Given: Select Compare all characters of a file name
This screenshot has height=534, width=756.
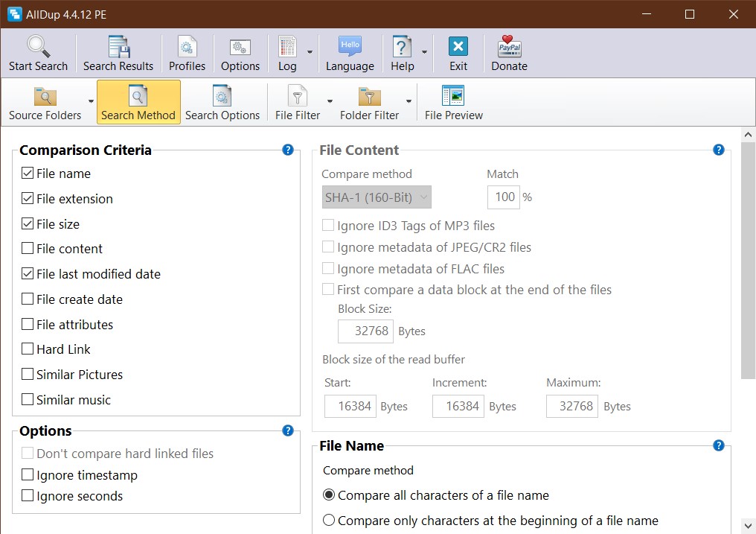Looking at the screenshot, I should [329, 495].
